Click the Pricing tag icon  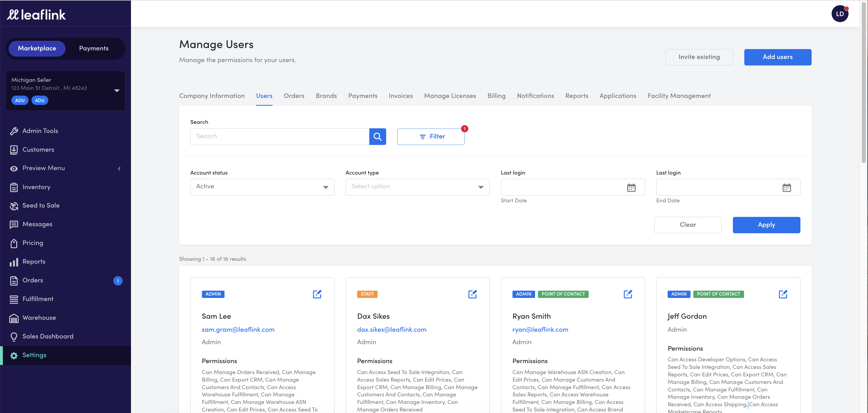click(x=14, y=243)
